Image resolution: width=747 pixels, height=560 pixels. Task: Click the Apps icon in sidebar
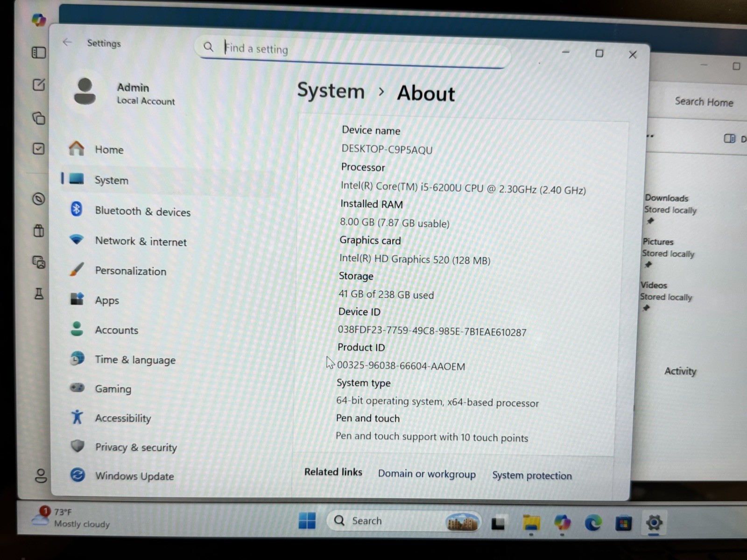77,298
